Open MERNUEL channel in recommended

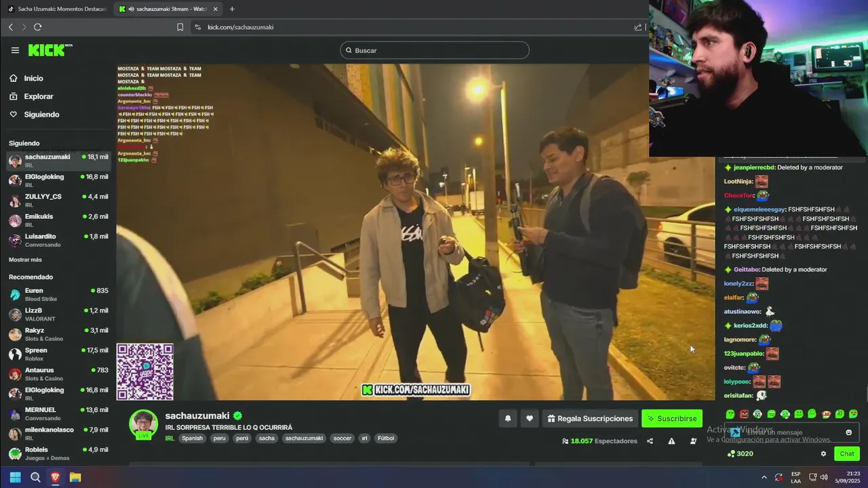pos(58,414)
